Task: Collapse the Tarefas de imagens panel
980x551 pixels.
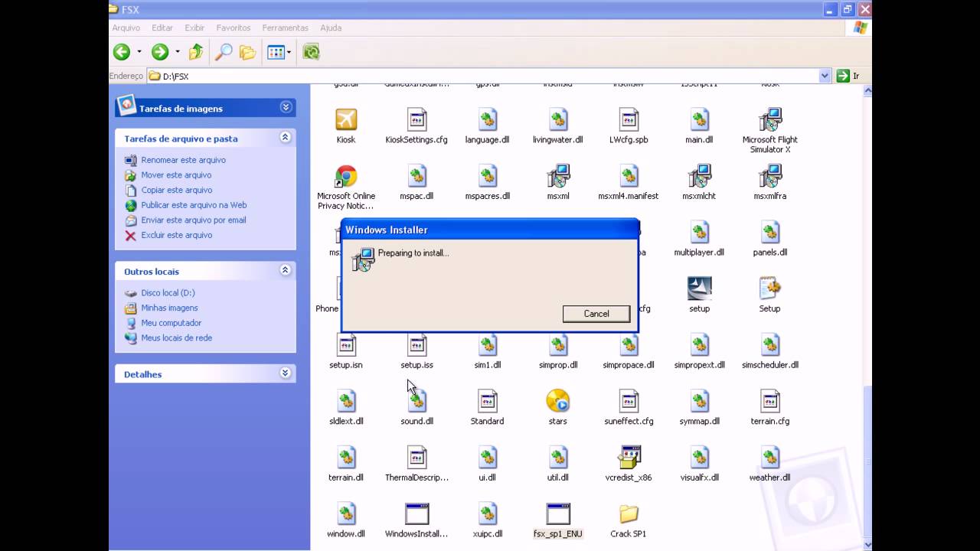Action: (286, 108)
